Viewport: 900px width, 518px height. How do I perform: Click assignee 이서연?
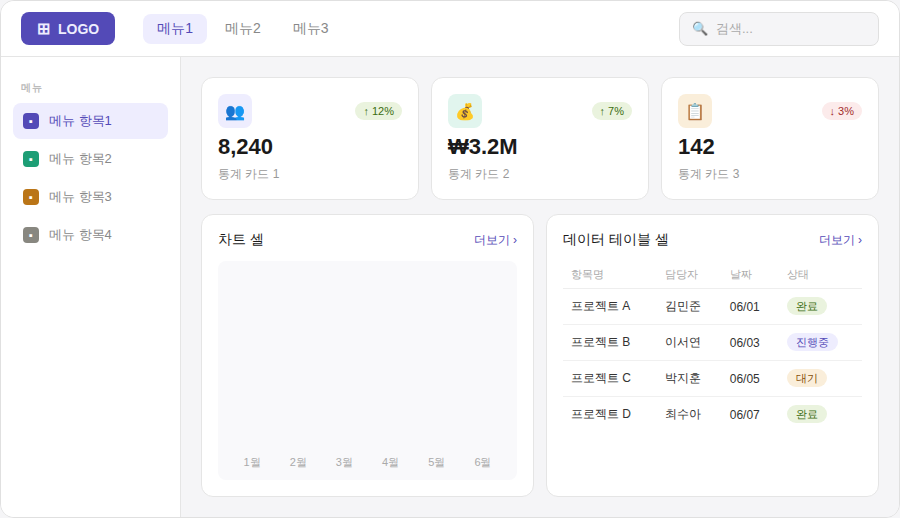682,342
